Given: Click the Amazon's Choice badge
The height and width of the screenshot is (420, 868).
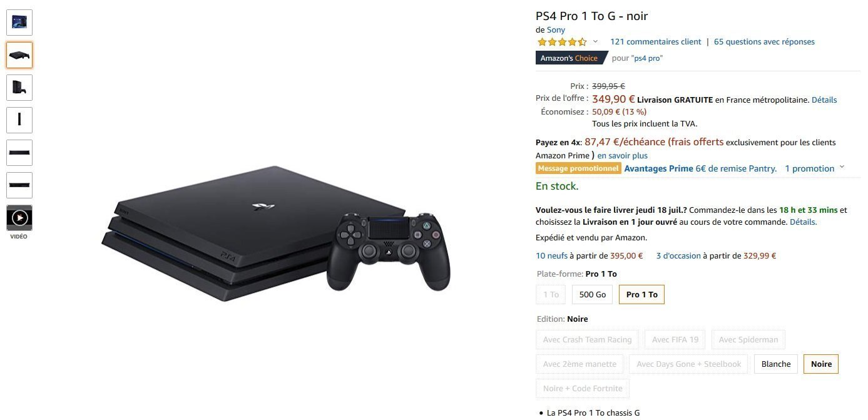Looking at the screenshot, I should tap(570, 58).
